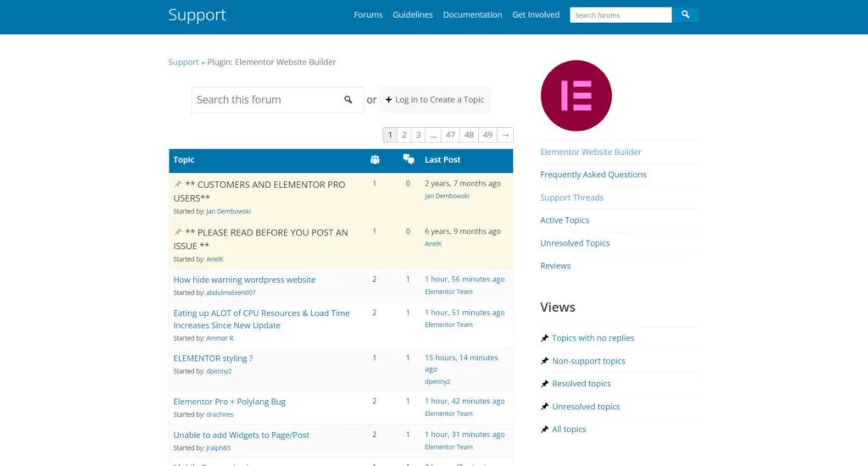Open the Forums menu item
This screenshot has width=868, height=466.
pyautogui.click(x=368, y=14)
